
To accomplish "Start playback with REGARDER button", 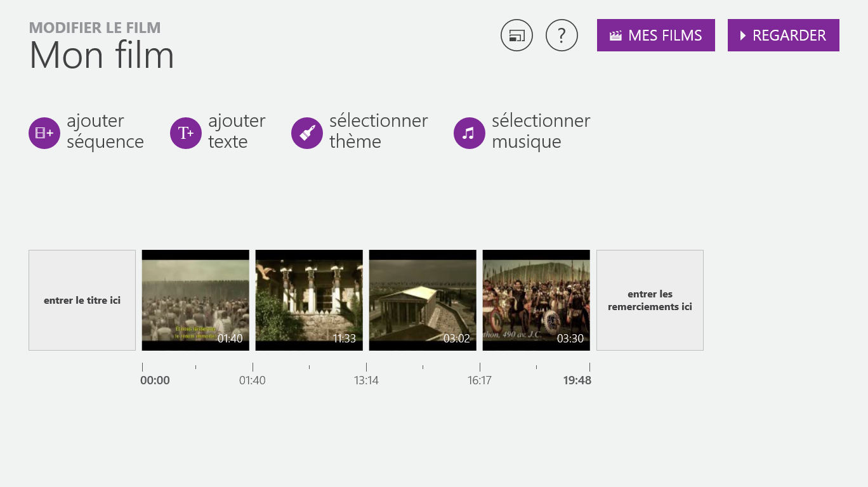I will (784, 36).
